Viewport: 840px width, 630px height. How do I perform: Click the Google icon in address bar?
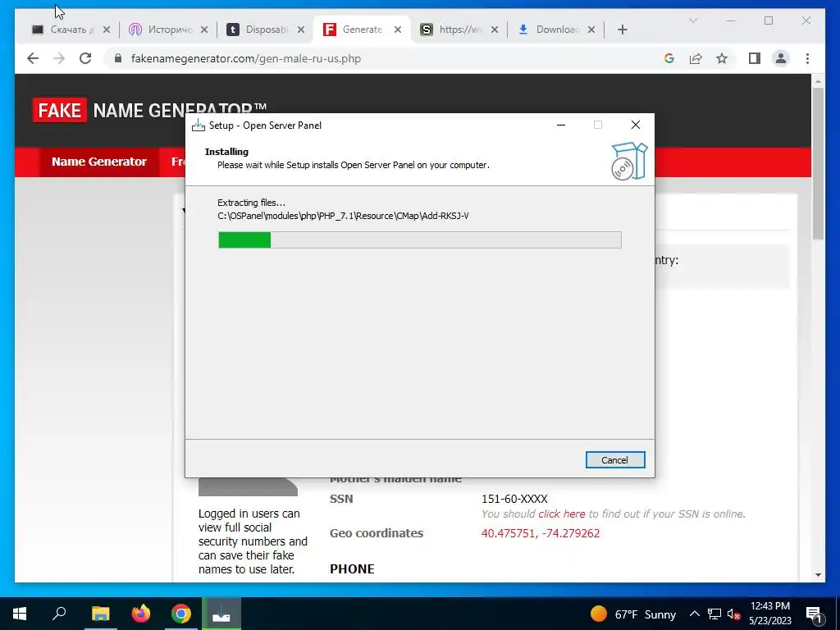(669, 58)
